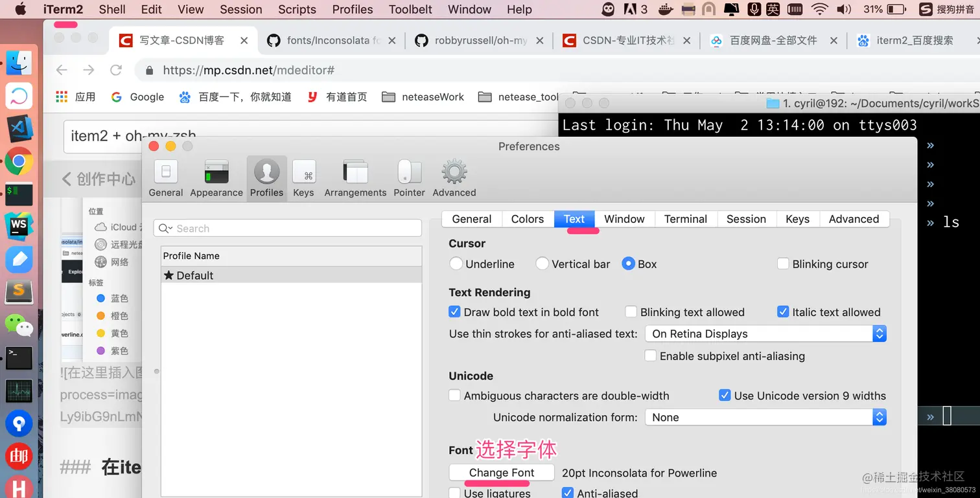Screen dimensions: 980x498
Task: Open Sublime Text from the Dock
Action: pyautogui.click(x=19, y=292)
